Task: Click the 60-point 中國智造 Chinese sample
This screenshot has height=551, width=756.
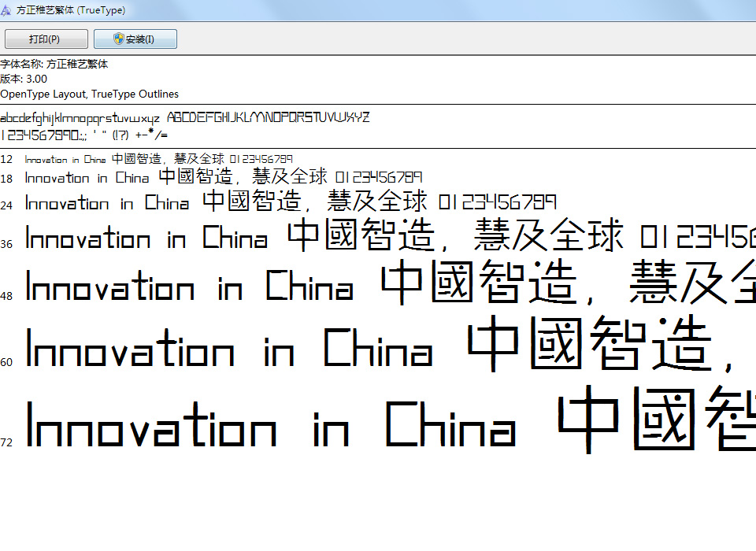Action: point(590,343)
